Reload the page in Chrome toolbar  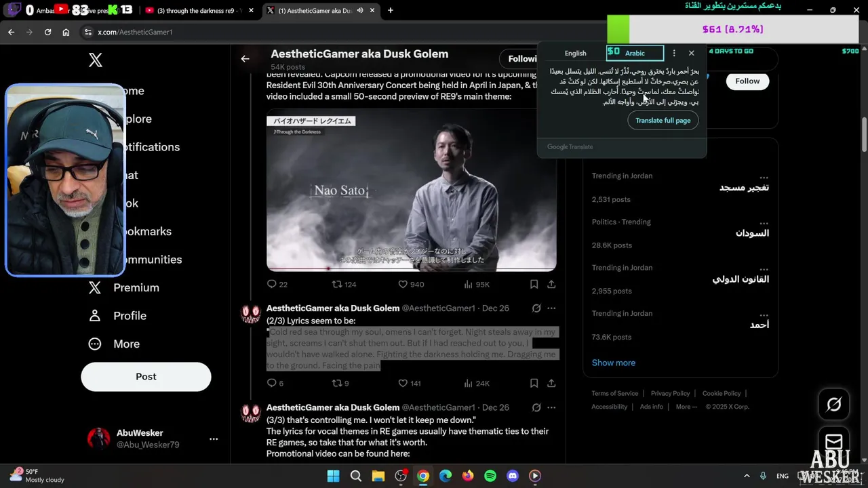47,32
